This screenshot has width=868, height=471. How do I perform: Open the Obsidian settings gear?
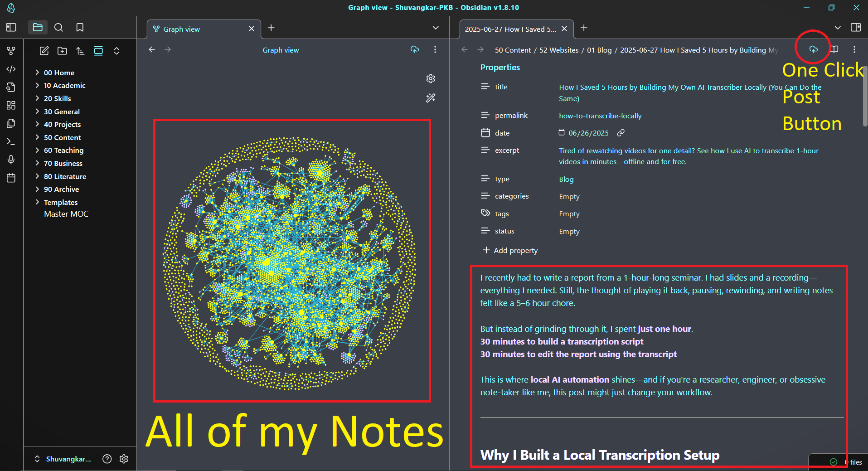click(124, 459)
